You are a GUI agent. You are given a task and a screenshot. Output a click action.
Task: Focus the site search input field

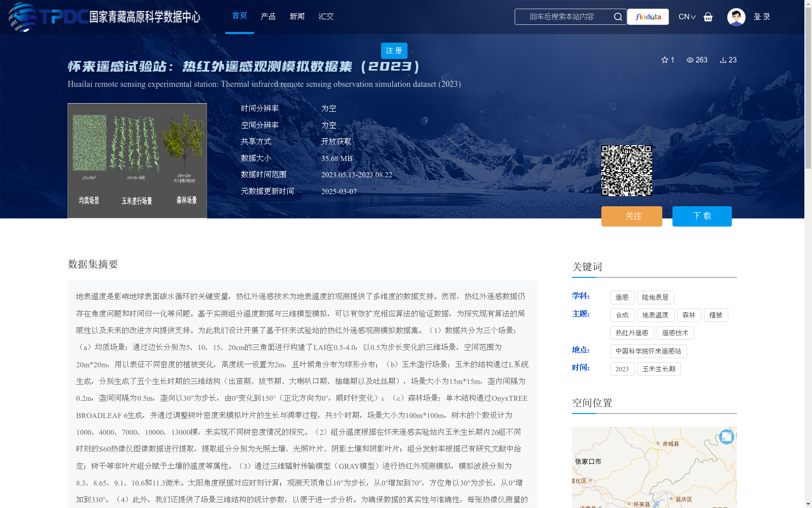coord(563,17)
